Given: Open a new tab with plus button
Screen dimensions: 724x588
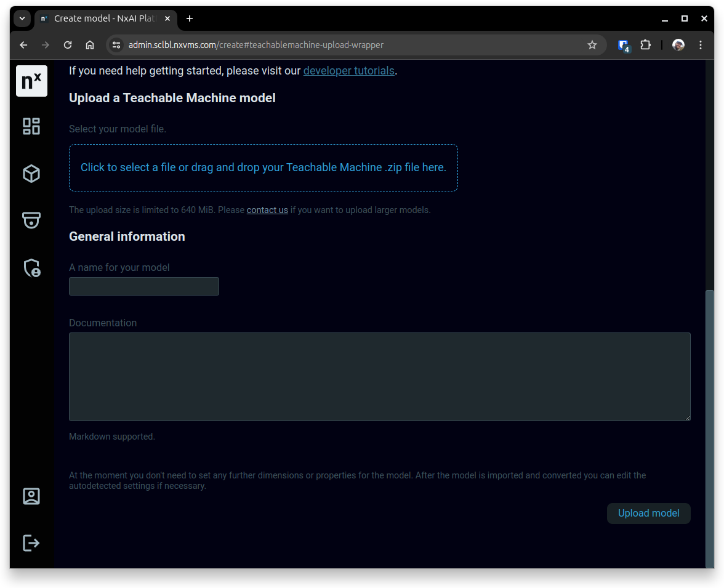Looking at the screenshot, I should [190, 18].
